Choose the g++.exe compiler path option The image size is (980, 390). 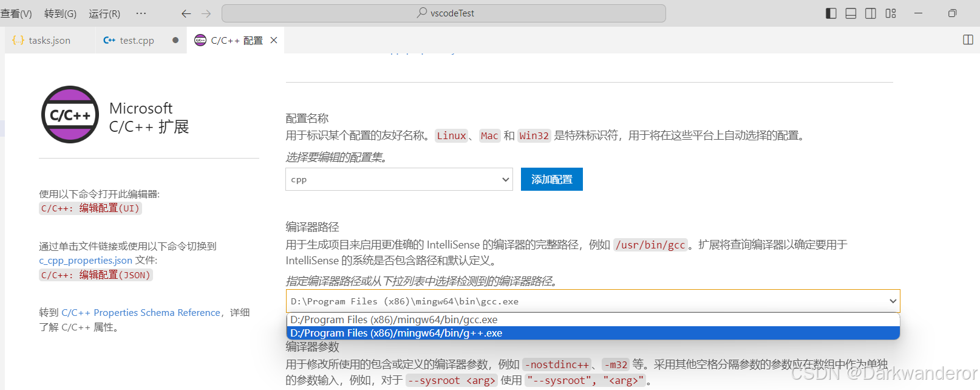point(593,333)
